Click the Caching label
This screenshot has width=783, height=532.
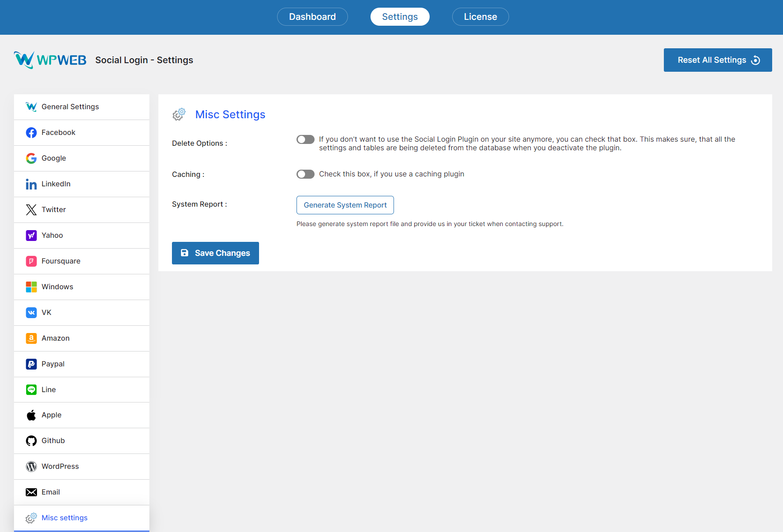pos(188,175)
